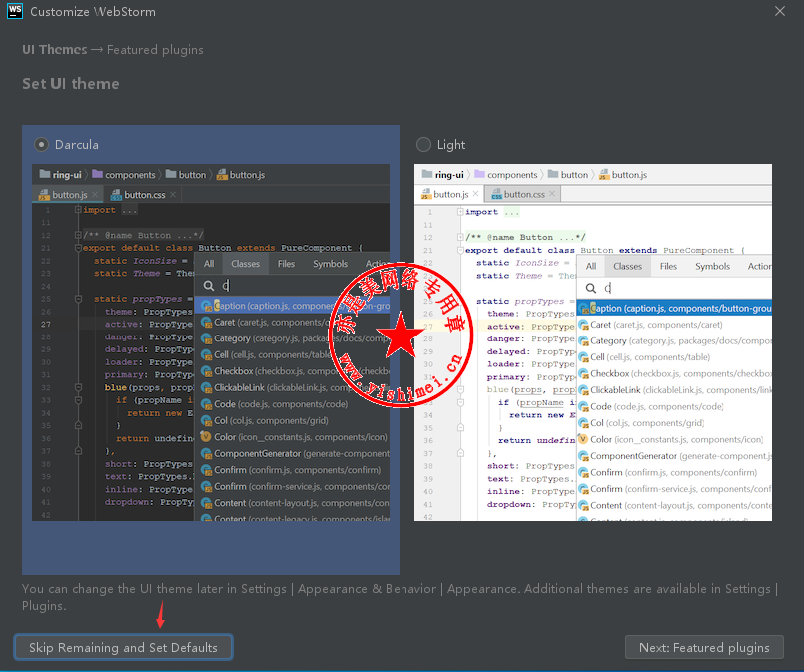Switch to Files tab in Darcula preview
The height and width of the screenshot is (672, 804).
(286, 264)
